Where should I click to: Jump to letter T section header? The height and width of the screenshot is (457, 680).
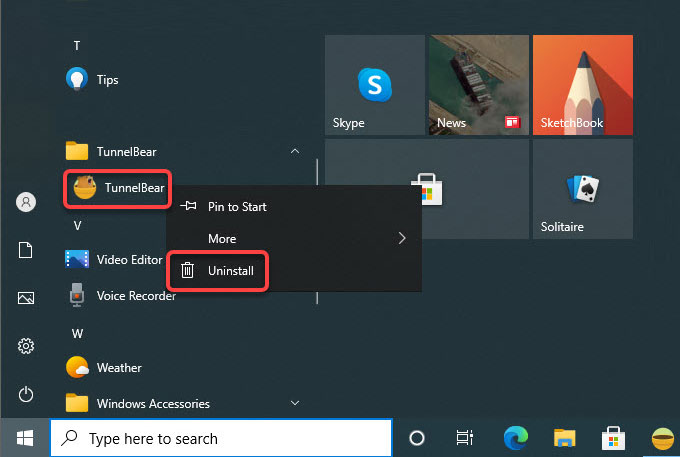point(77,46)
